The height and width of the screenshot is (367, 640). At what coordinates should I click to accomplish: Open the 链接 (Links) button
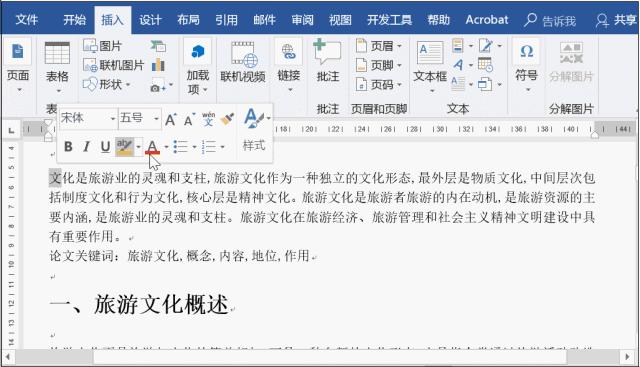pos(289,65)
